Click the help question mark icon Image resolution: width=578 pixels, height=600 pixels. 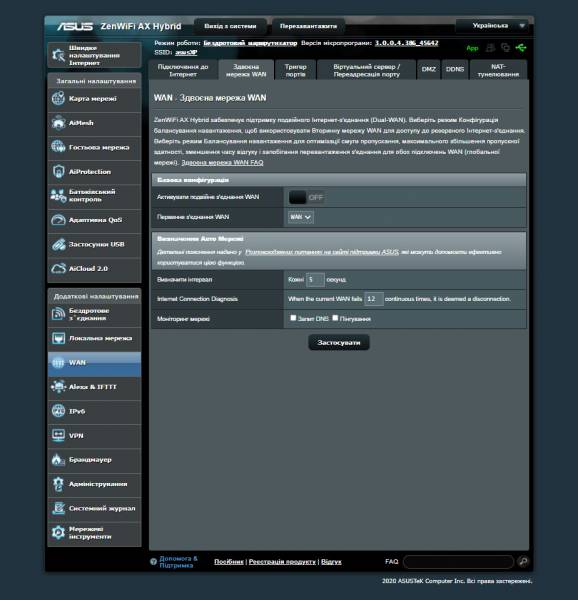coord(153,562)
